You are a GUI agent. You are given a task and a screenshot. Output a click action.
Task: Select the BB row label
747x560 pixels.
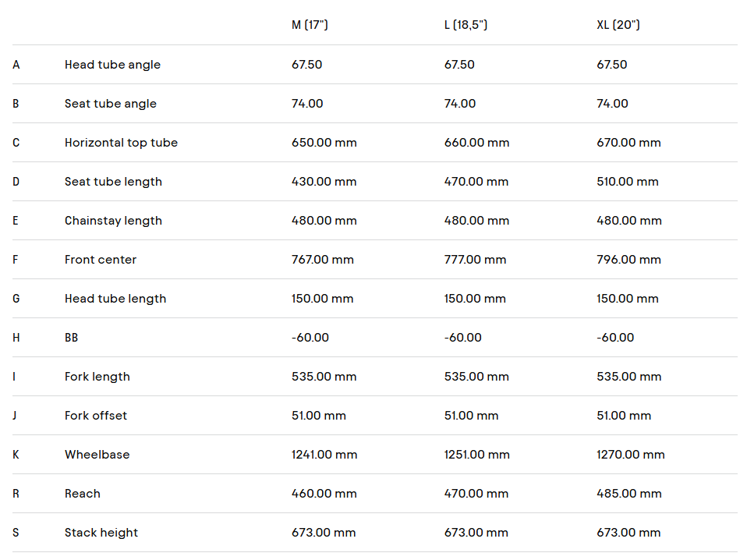pyautogui.click(x=72, y=338)
